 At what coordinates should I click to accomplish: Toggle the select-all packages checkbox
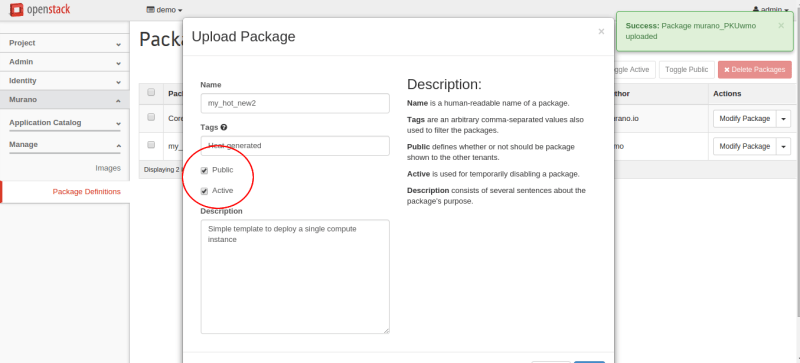[x=151, y=92]
